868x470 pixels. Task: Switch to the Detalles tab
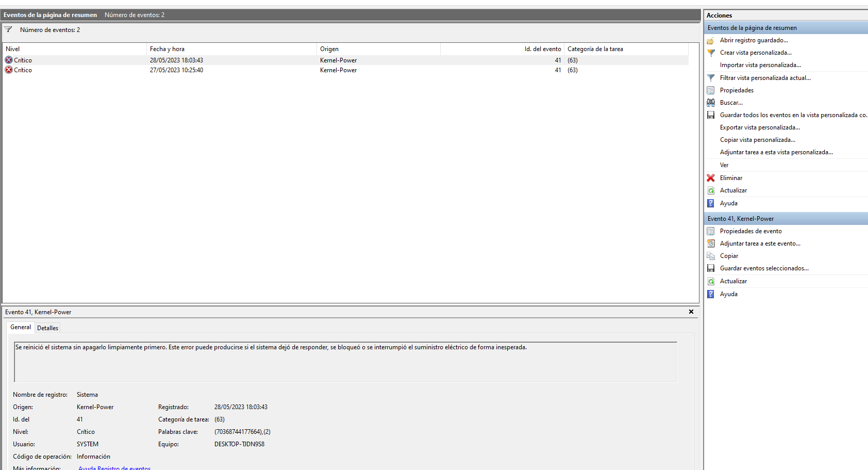click(47, 328)
